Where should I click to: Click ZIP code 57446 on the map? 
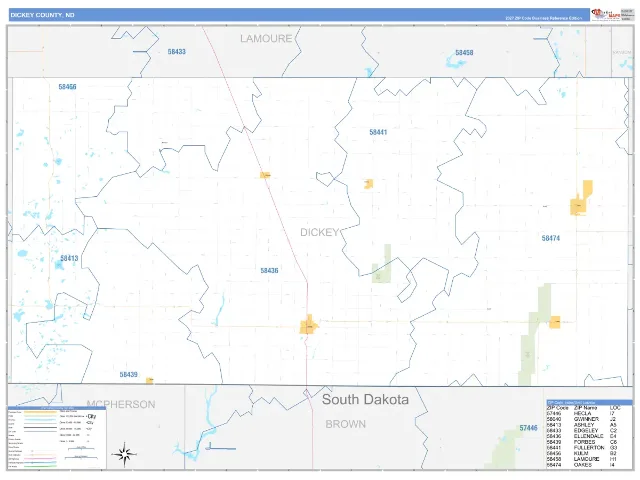pos(529,428)
